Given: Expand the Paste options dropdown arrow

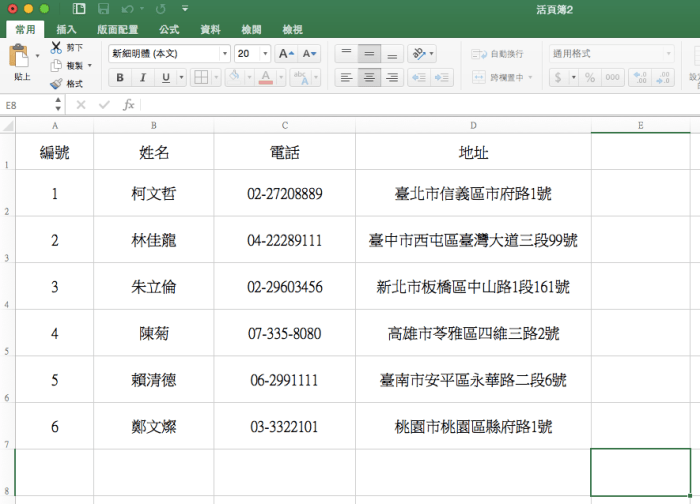Looking at the screenshot, I should tap(38, 56).
